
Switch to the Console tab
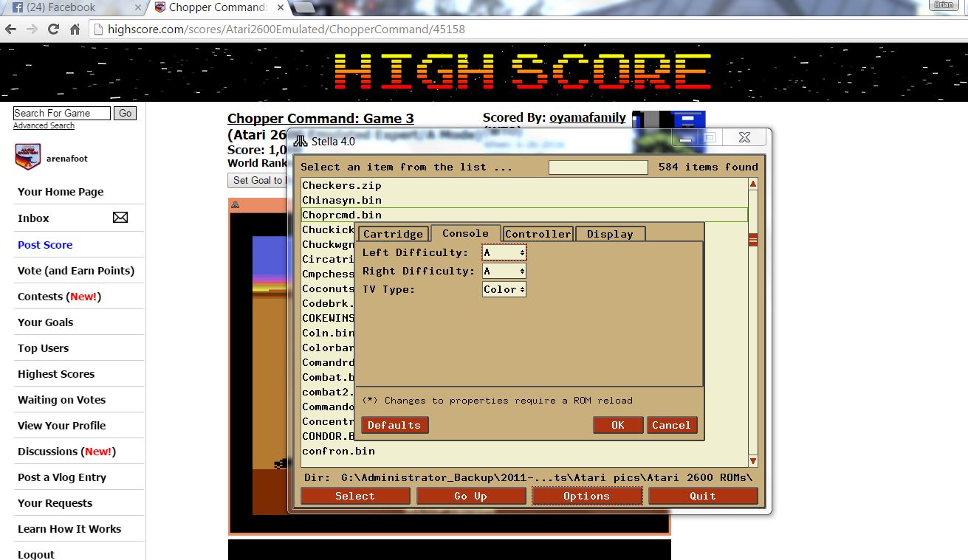pos(465,233)
